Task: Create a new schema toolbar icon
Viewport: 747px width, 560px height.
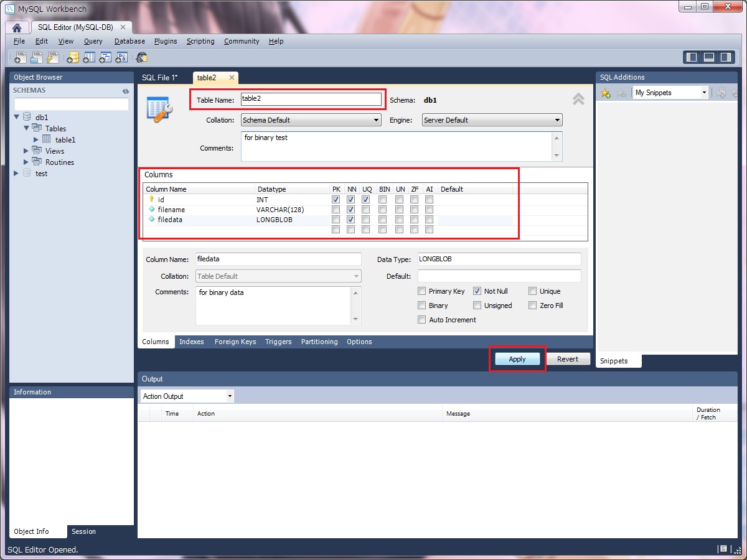Action: (73, 58)
